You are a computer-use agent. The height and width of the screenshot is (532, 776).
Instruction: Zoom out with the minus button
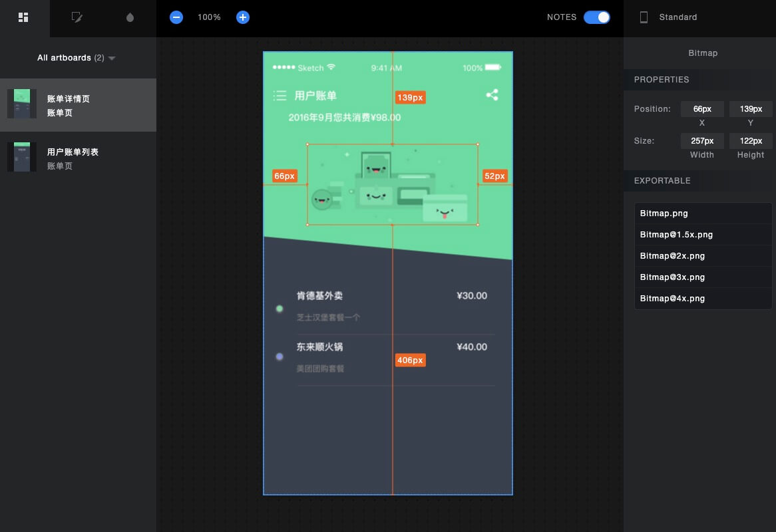click(x=176, y=17)
